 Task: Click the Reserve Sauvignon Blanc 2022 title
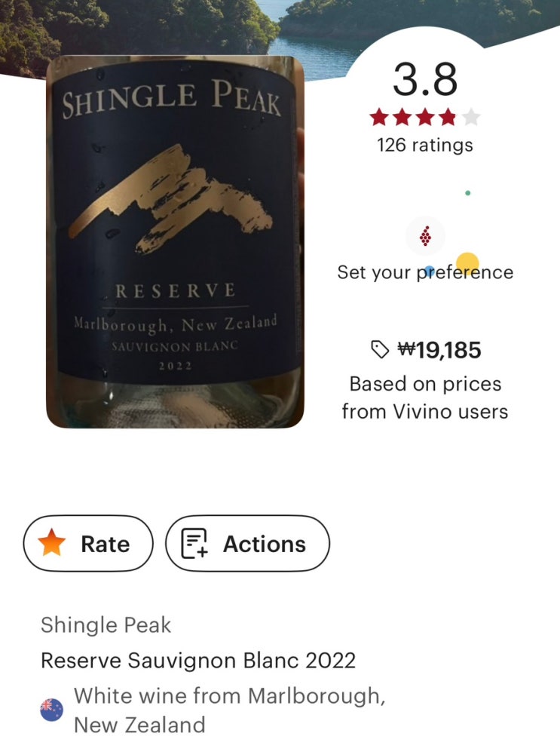click(198, 661)
